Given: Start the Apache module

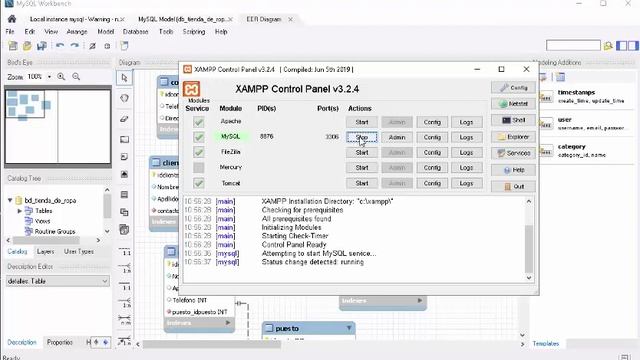Looking at the screenshot, I should [362, 122].
